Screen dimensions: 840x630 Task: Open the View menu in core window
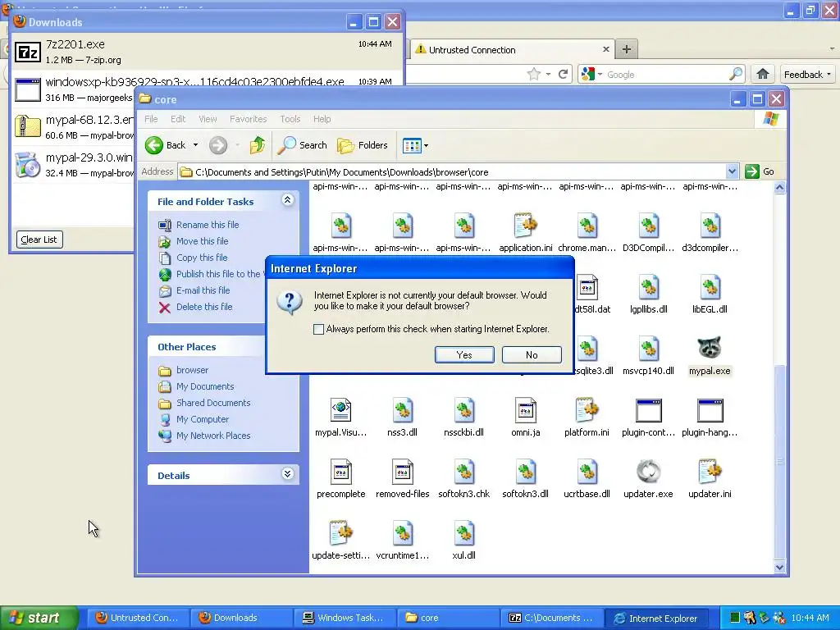coord(208,119)
